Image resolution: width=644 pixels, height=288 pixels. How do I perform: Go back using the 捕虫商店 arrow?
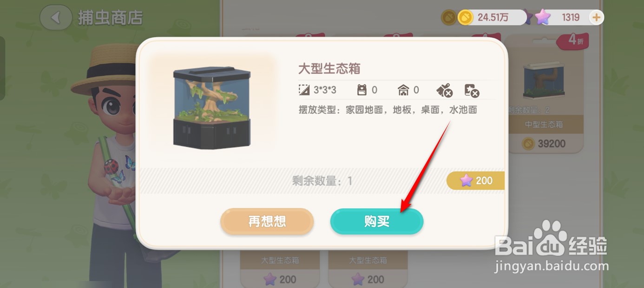click(x=56, y=18)
